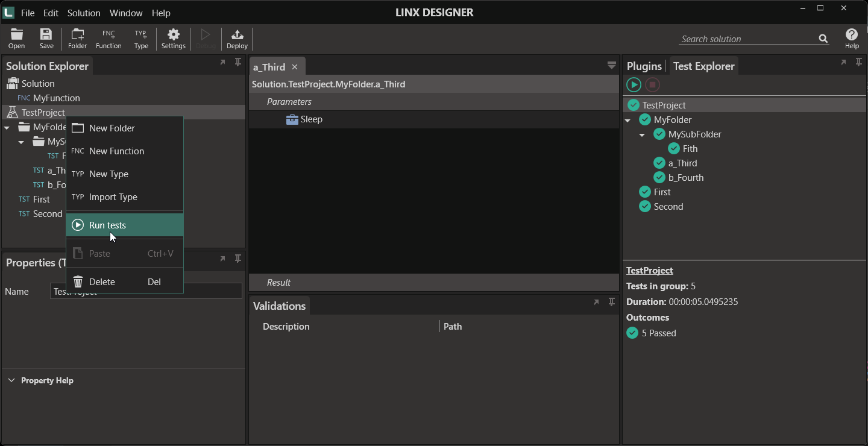Image resolution: width=868 pixels, height=446 pixels.
Task: Run all tests in Test Explorer
Action: [634, 84]
